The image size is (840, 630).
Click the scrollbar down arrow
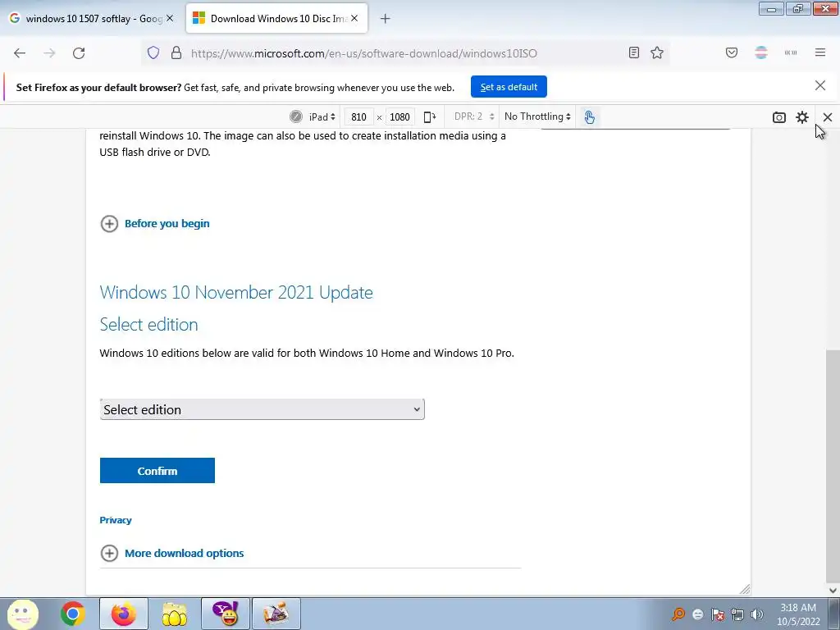tap(833, 590)
